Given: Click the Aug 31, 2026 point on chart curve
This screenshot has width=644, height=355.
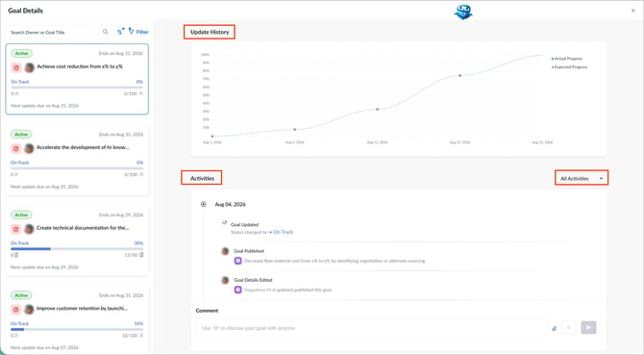Looking at the screenshot, I should (542, 56).
